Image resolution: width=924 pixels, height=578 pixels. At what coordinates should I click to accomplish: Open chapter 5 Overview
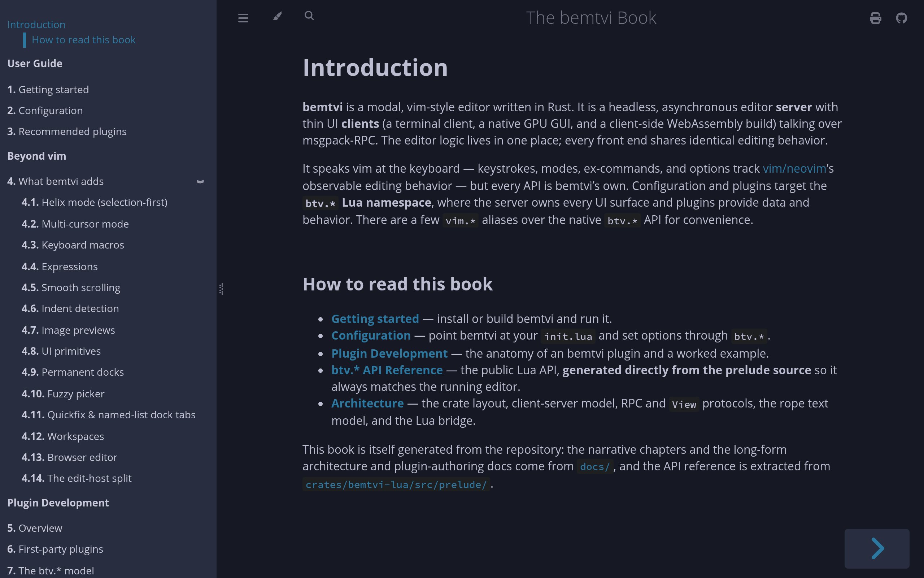click(x=35, y=528)
